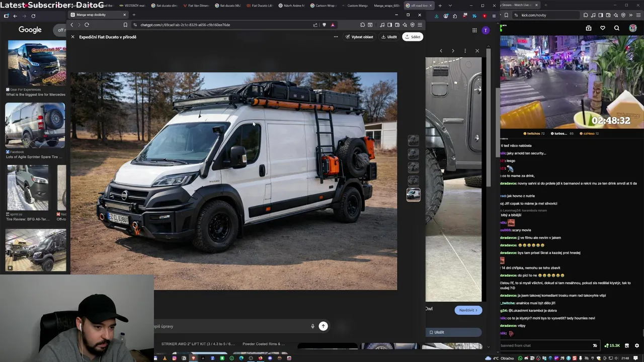Open Kick chat settings gear

tap(637, 345)
